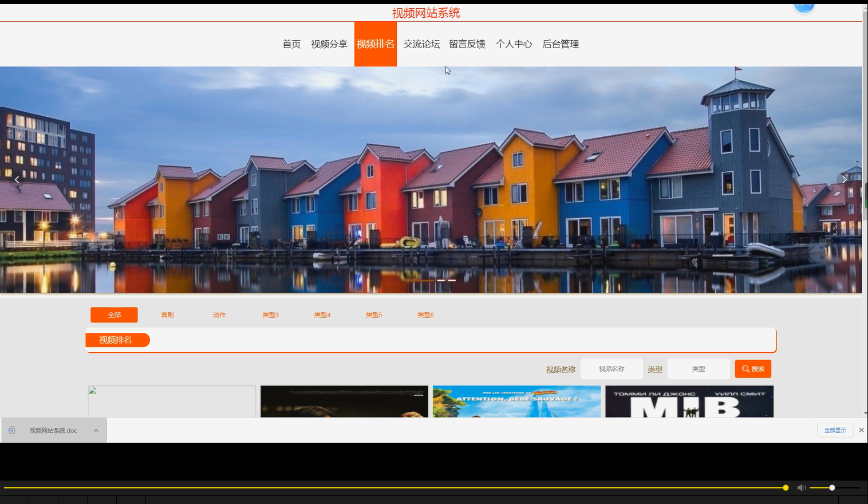Mute the speaker icon in the video player
Screen dimensions: 868x504
[801, 487]
